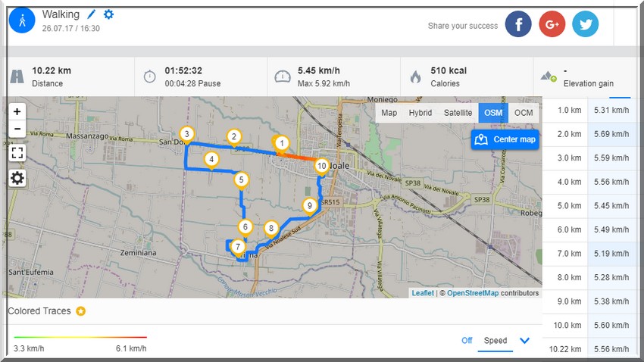
Task: Select the 4.0 km split row
Action: click(592, 182)
